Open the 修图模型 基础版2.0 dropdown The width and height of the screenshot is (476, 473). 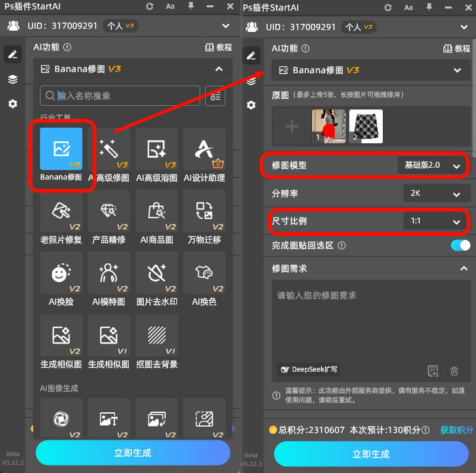(x=433, y=165)
